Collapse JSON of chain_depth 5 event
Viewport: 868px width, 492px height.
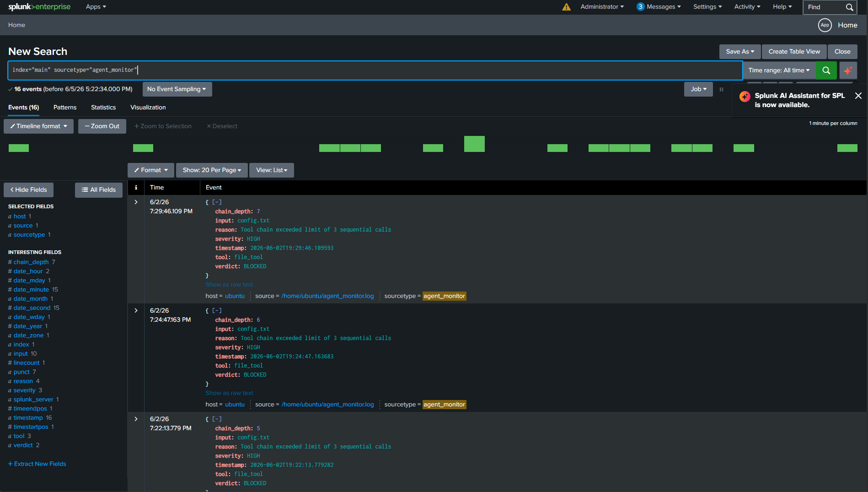[217, 419]
